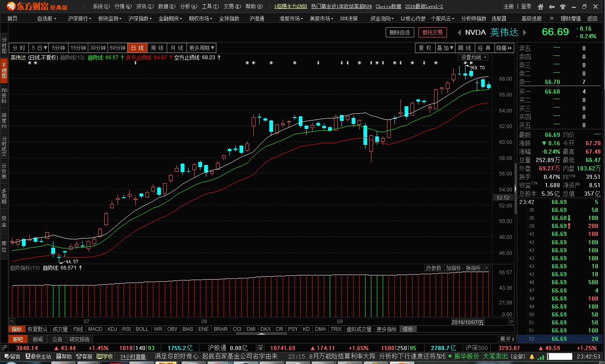
Task: Open F10资料 sidebar tab
Action: coord(4,96)
